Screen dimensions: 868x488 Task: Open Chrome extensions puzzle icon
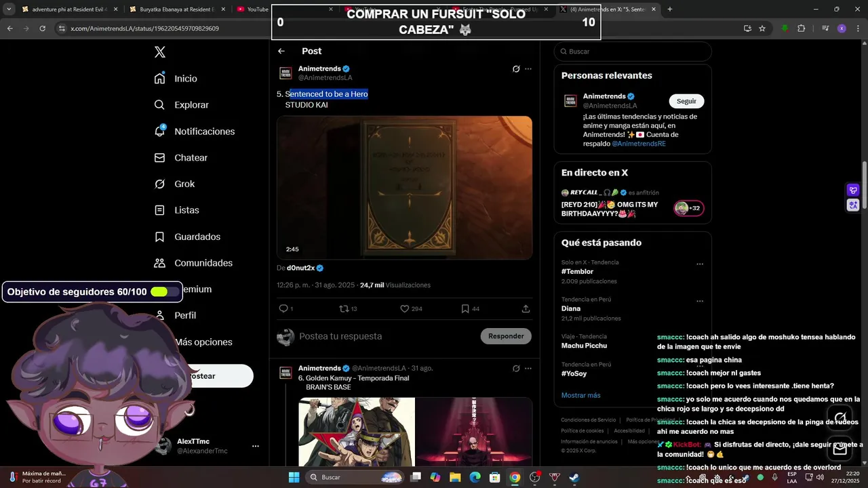pos(801,28)
